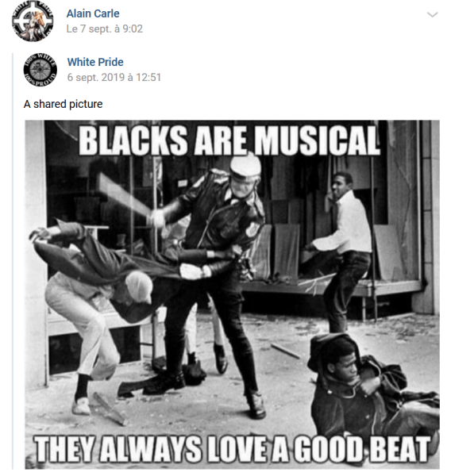This screenshot has width=451, height=476.
Task: Open the reposted group's round avatar
Action: coord(40,70)
